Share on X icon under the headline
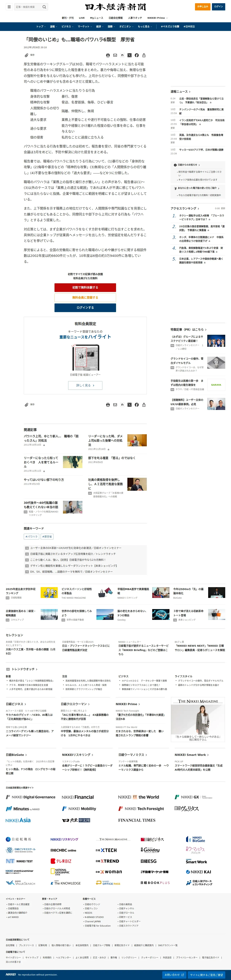The height and width of the screenshot is (980, 231). coord(129,55)
